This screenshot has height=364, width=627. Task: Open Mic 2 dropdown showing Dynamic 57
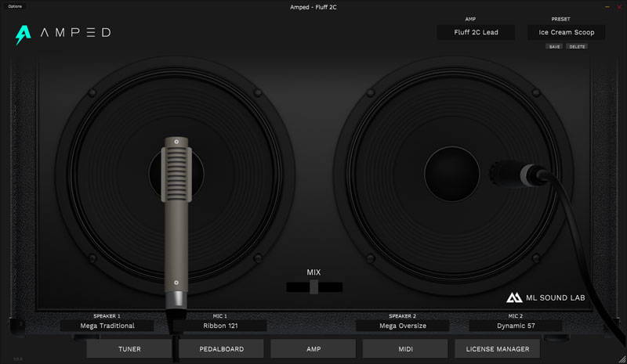(516, 326)
